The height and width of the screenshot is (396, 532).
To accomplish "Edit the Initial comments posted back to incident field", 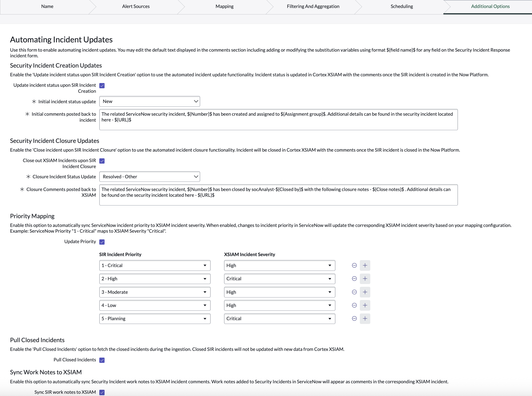I will click(x=278, y=119).
